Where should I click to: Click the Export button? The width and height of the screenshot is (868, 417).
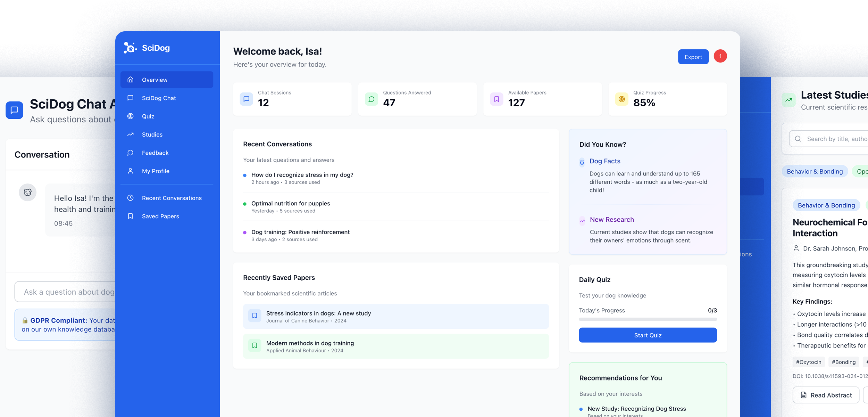[693, 57]
